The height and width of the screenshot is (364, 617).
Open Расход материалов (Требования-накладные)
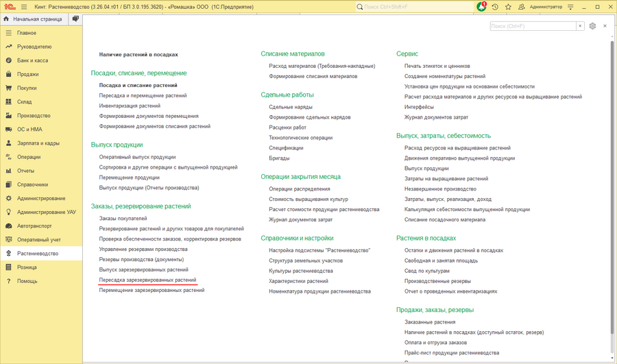coord(322,66)
